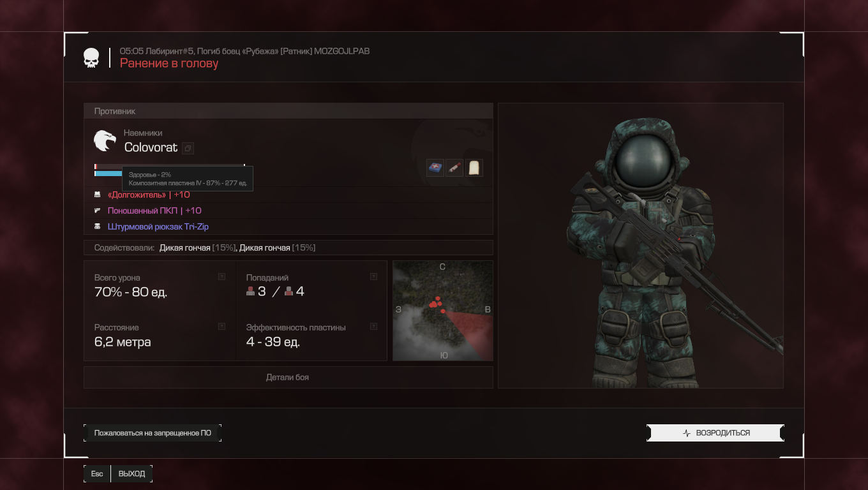Viewport: 868px width, 490px height.
Task: Open the Поношенный ПКП | +10 weapon link
Action: (x=154, y=211)
